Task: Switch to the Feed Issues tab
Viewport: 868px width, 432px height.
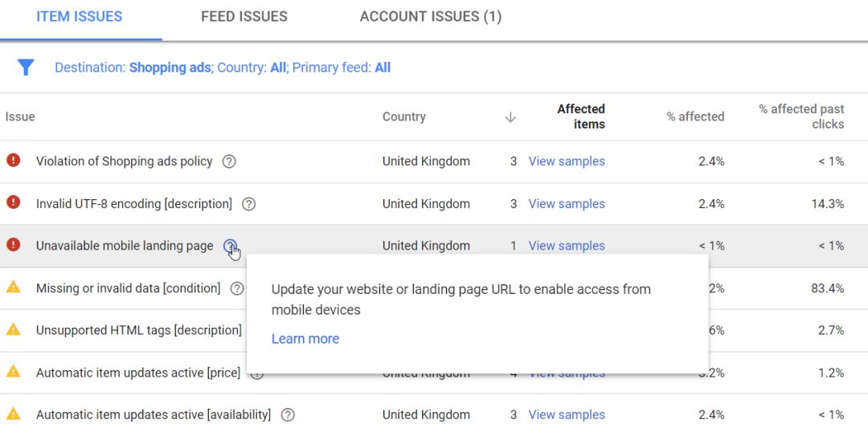Action: (244, 17)
